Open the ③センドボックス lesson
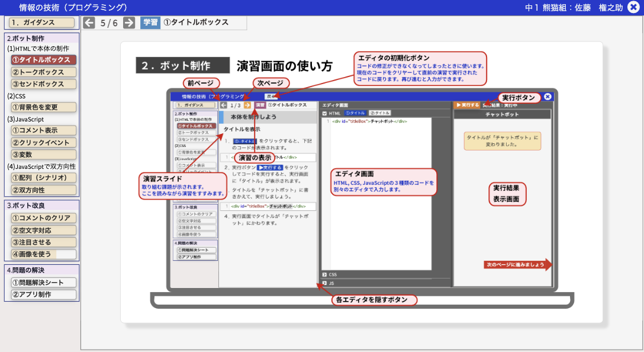644x352 pixels. (44, 84)
